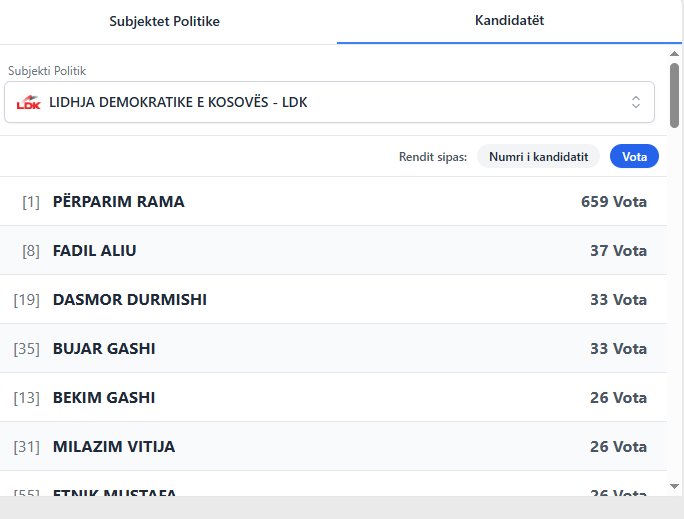Image resolution: width=684 pixels, height=519 pixels.
Task: Click the 37 Vota count for Fadil Aliu
Action: click(x=618, y=250)
